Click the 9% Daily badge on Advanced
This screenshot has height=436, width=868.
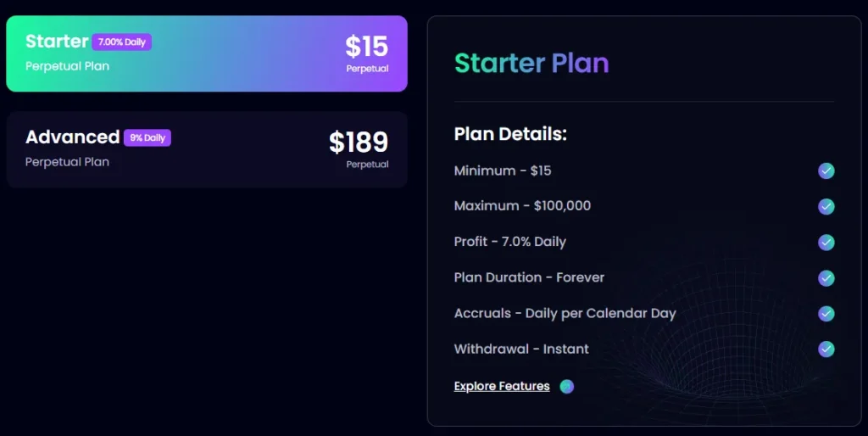pyautogui.click(x=147, y=137)
